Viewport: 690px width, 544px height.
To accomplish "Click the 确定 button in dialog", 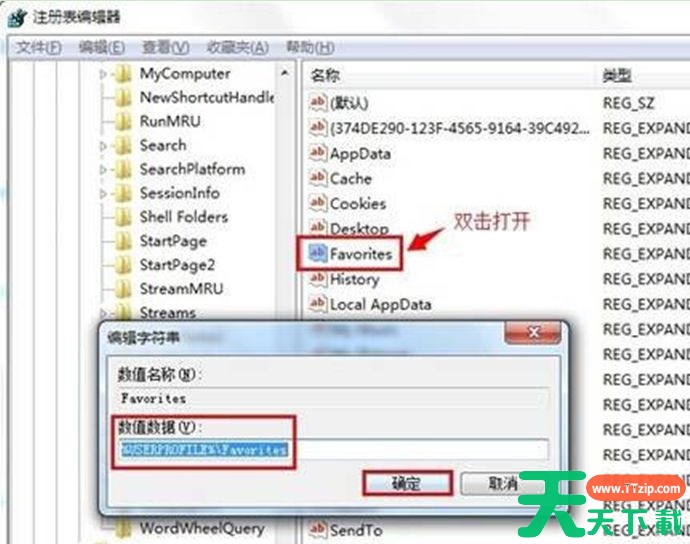I will pos(407,483).
